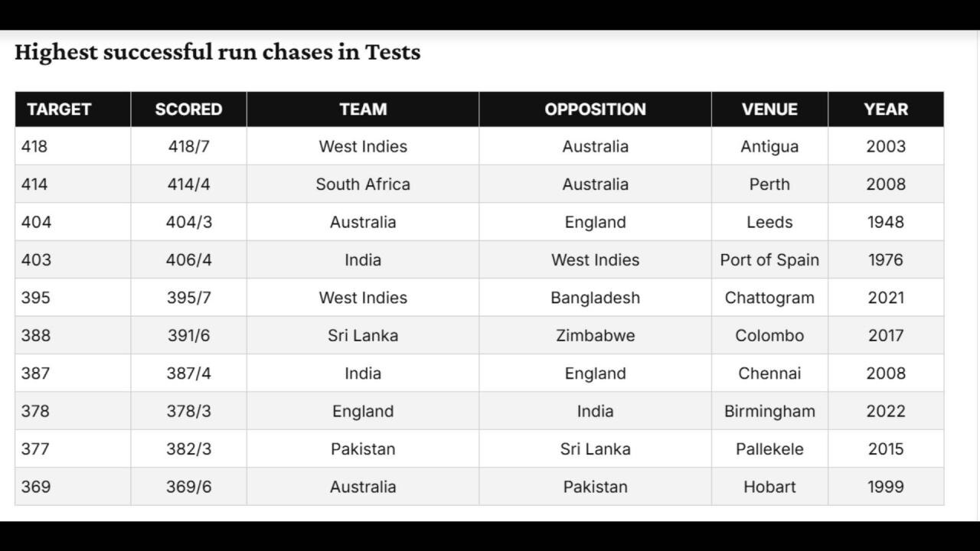Select the Pallekele venue cell

pyautogui.click(x=769, y=449)
